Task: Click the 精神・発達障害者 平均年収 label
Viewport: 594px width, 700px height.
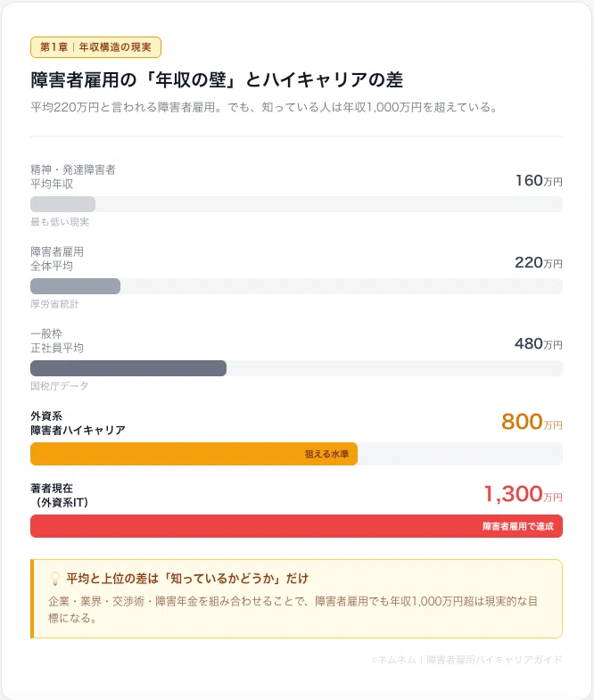Action: (x=73, y=177)
